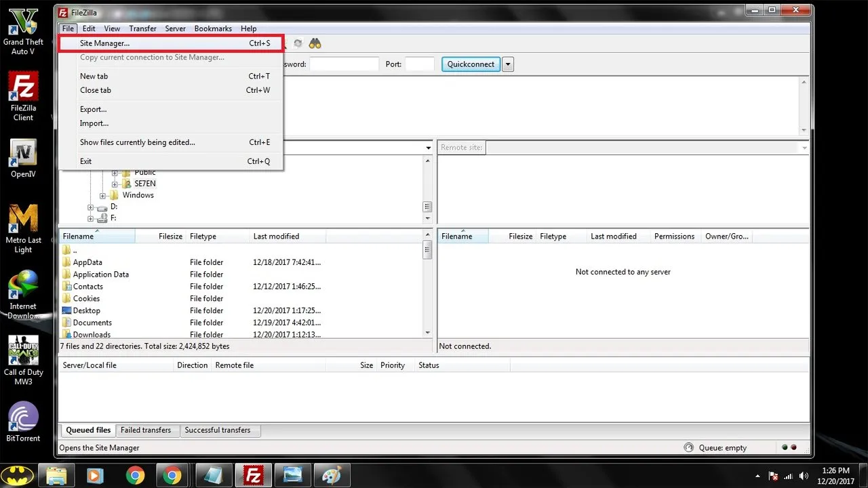This screenshot has height=488, width=868.
Task: Select the Desktop folder icon
Action: [66, 310]
